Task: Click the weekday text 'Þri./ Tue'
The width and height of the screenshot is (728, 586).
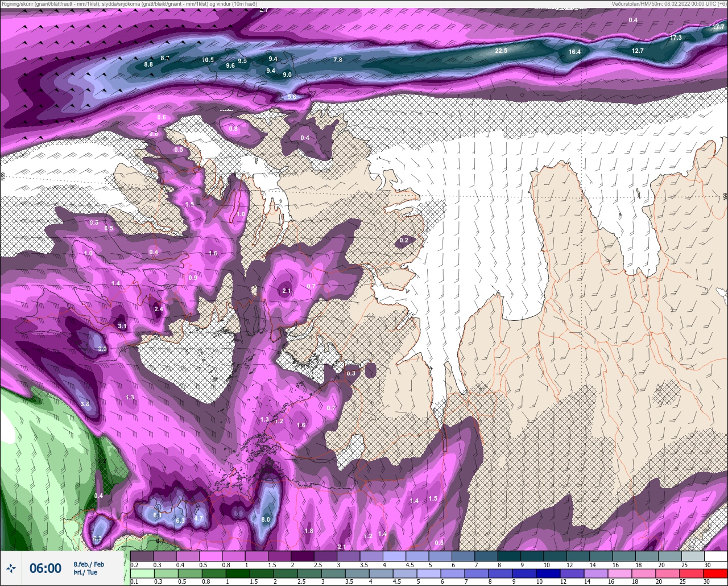Action: tap(85, 572)
